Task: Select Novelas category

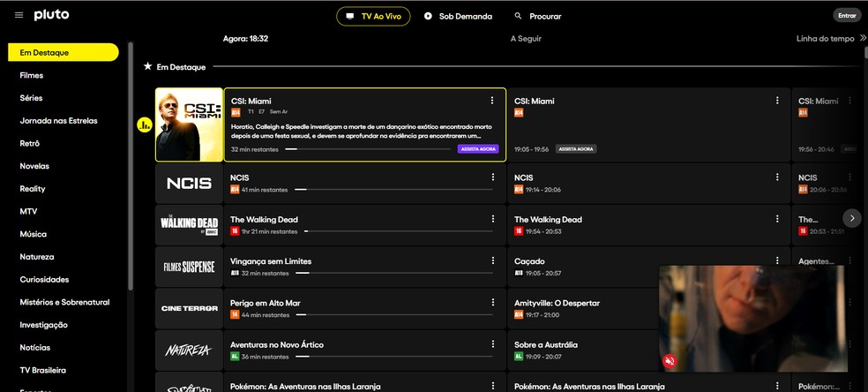Action: click(34, 166)
